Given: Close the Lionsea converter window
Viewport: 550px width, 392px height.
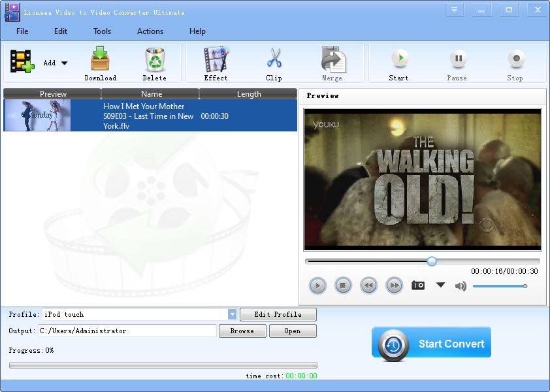Looking at the screenshot, I should click(538, 10).
